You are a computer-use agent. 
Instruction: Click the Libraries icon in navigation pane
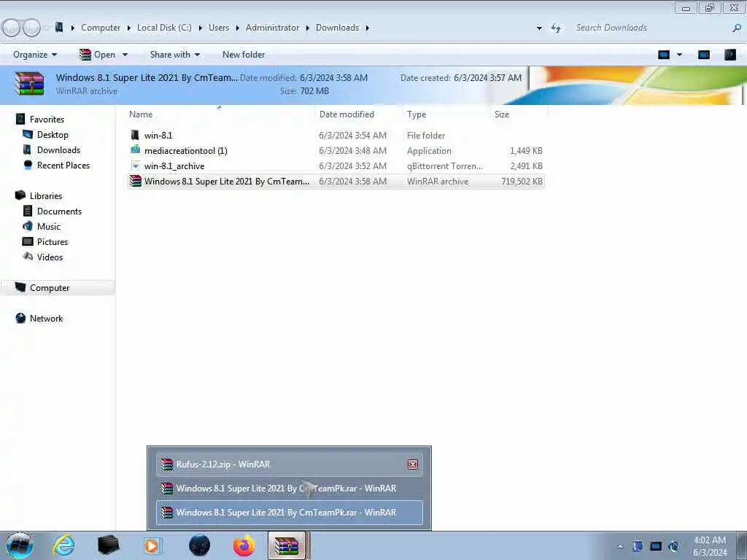pos(20,195)
